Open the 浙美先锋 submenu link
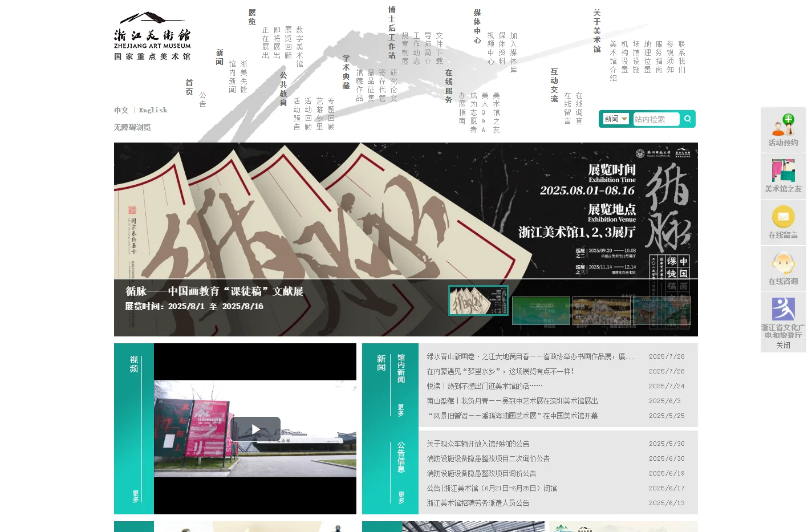812x532 pixels. coord(244,77)
